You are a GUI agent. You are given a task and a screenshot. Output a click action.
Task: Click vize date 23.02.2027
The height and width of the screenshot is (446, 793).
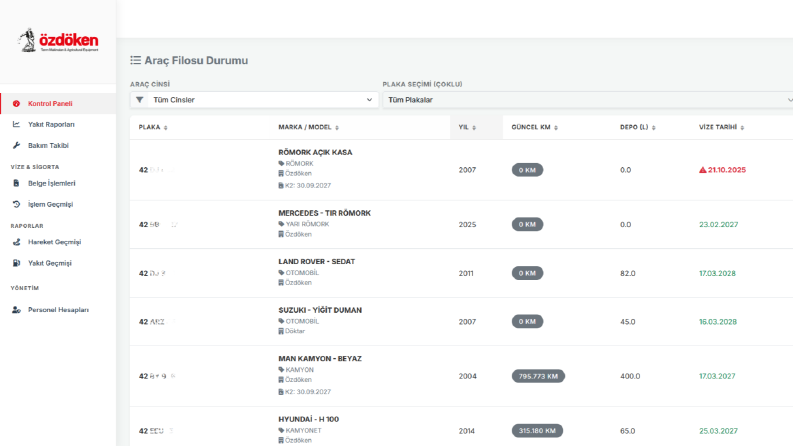pos(719,225)
